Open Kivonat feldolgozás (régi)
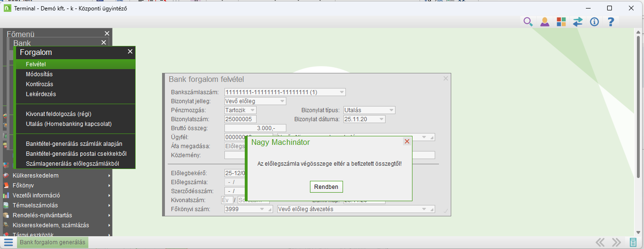The image size is (644, 249). (x=76, y=114)
